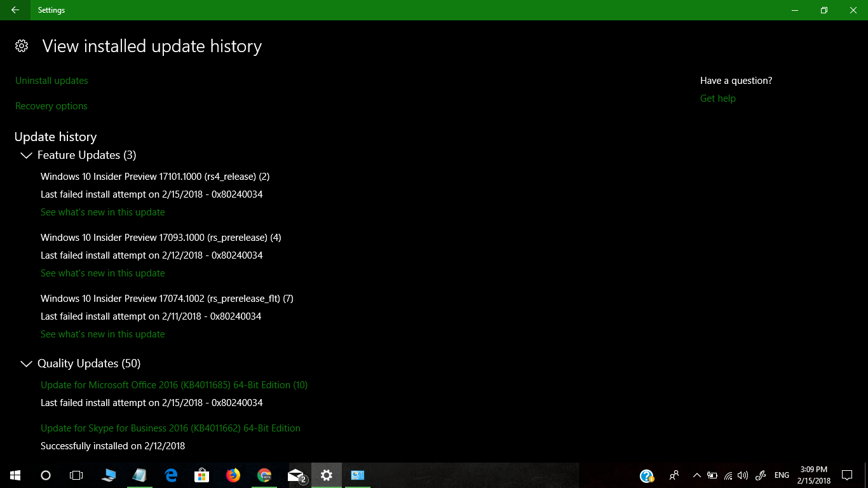Launch Firefox from the taskbar
Screen dimensions: 868x488
233,475
